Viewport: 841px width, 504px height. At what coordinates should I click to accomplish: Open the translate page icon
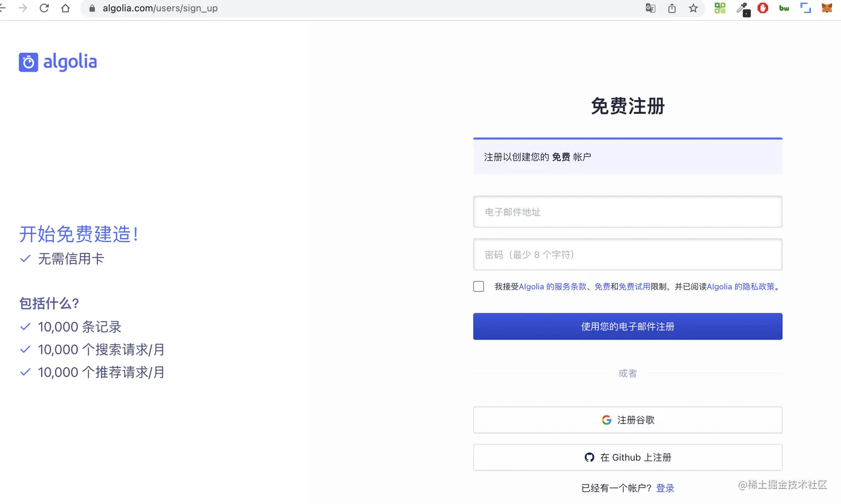650,8
